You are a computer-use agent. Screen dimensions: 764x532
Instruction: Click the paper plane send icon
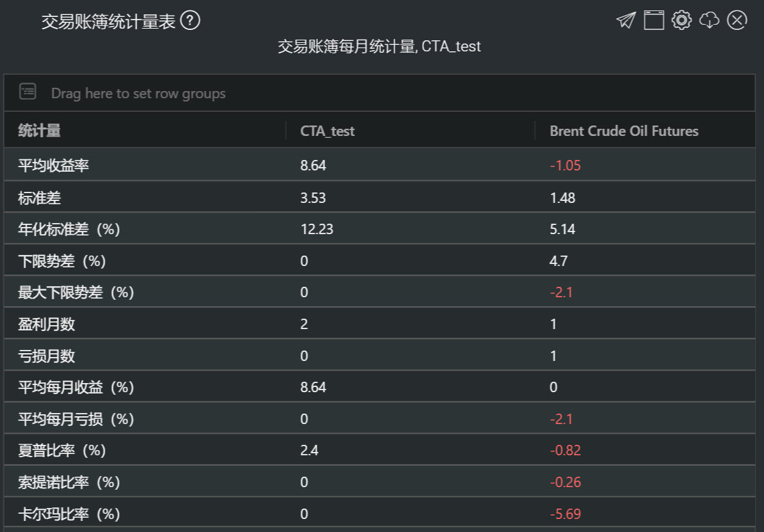click(x=626, y=20)
